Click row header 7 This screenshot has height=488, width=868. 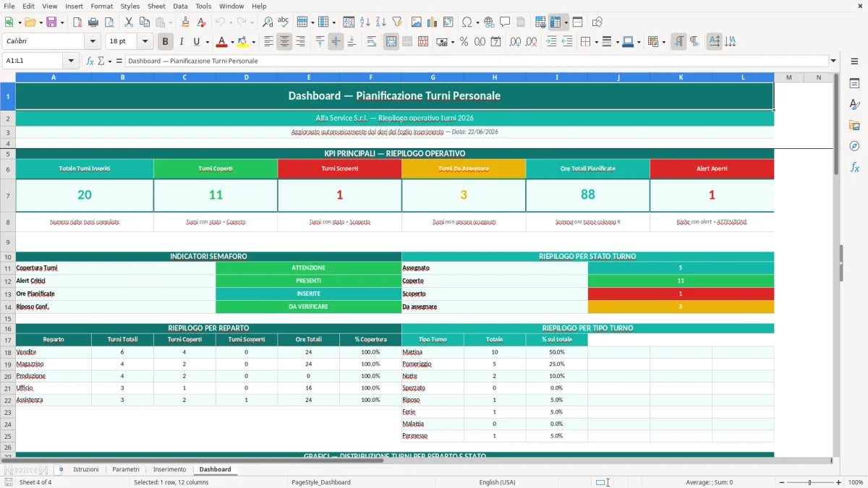coord(8,196)
